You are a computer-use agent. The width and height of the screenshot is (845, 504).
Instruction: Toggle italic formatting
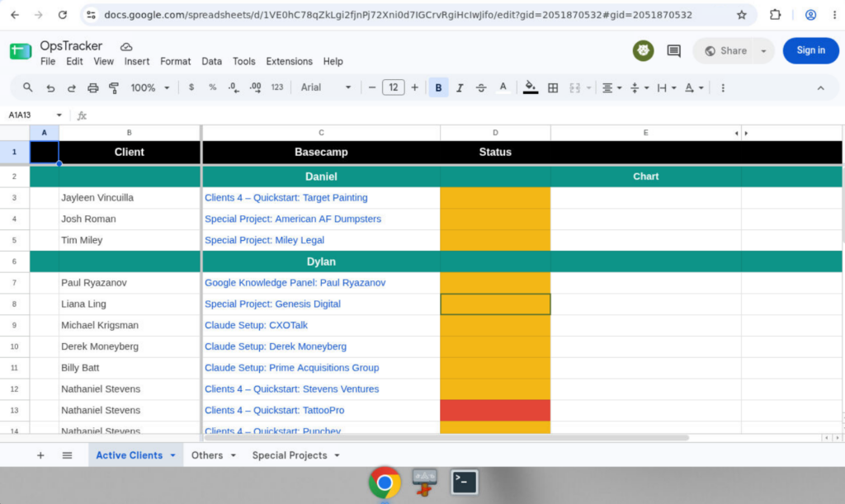(460, 87)
